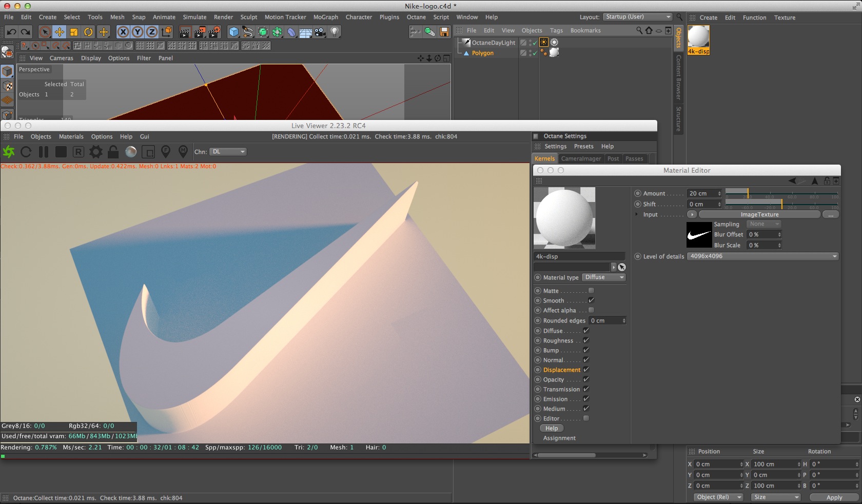The height and width of the screenshot is (504, 862).
Task: Open Level of details resolution dropdown
Action: pos(763,256)
